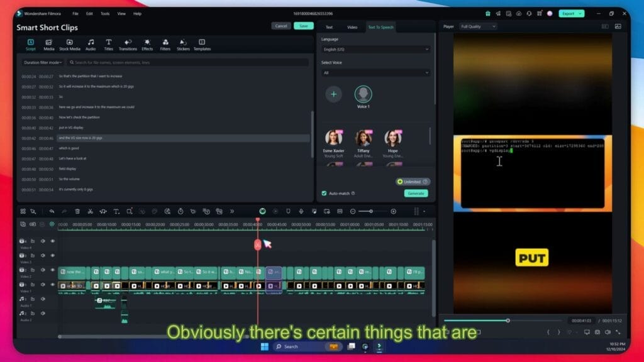Click the Generate button
The height and width of the screenshot is (362, 644).
pos(416,194)
